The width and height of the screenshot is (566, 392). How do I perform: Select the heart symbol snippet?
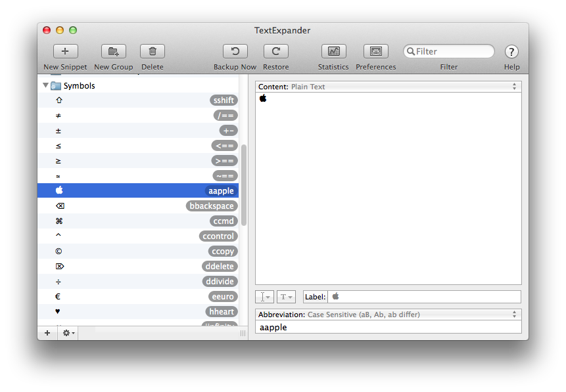58,311
